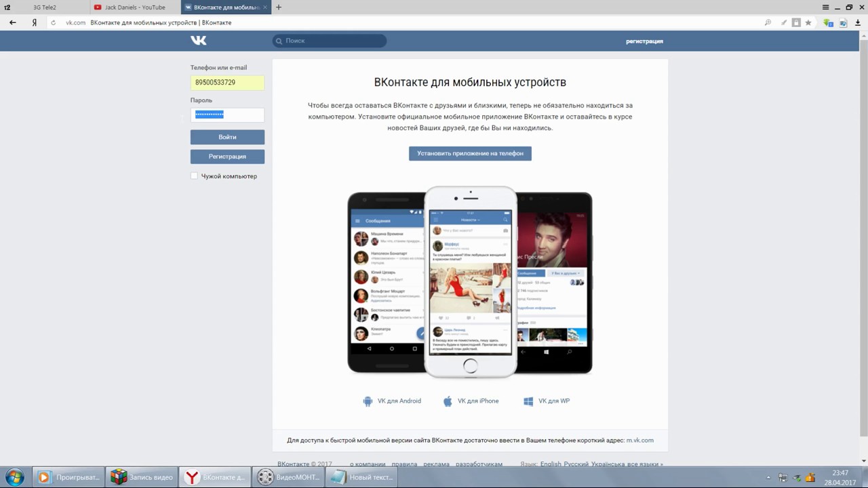The width and height of the screenshot is (868, 488).
Task: Focus the Телефон или e-mail field
Action: 227,83
